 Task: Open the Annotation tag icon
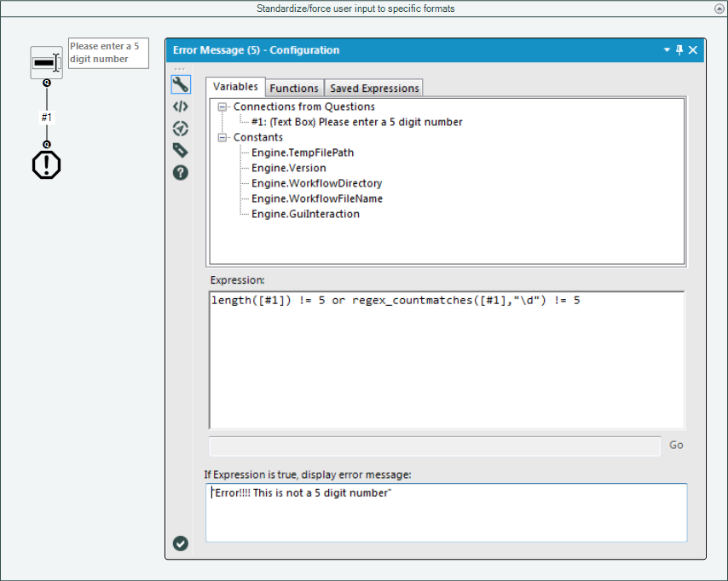pyautogui.click(x=181, y=150)
